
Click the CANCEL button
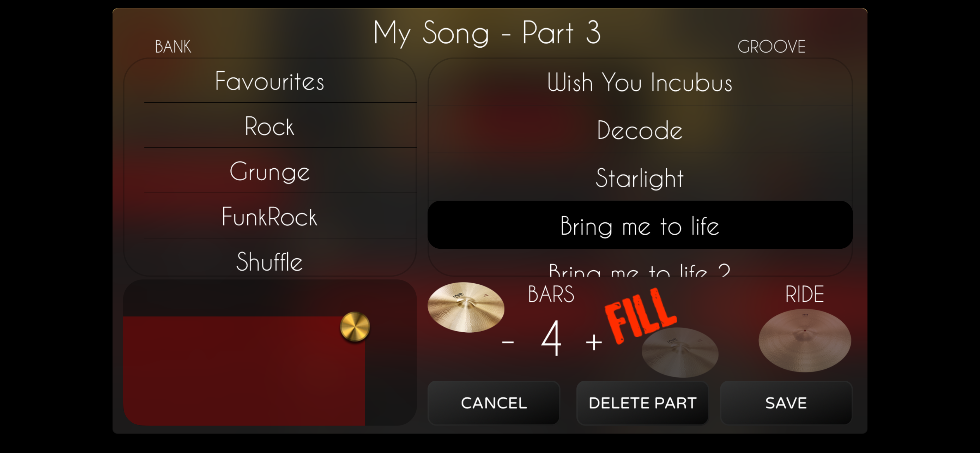coord(494,403)
